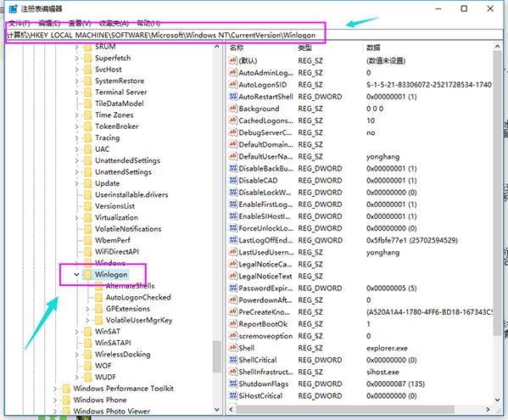Click the QWORD icon beside LastLogOffEnd value
The height and width of the screenshot is (420, 508).
coord(232,240)
